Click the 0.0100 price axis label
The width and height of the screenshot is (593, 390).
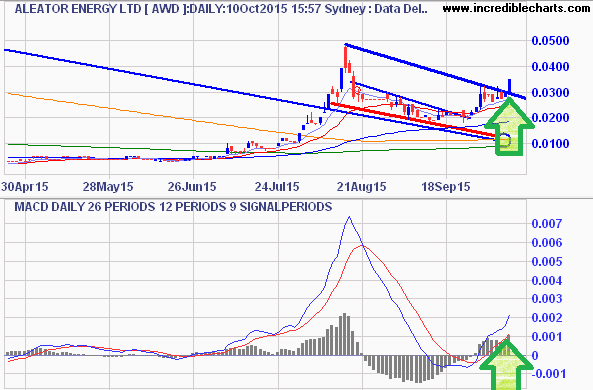point(550,144)
